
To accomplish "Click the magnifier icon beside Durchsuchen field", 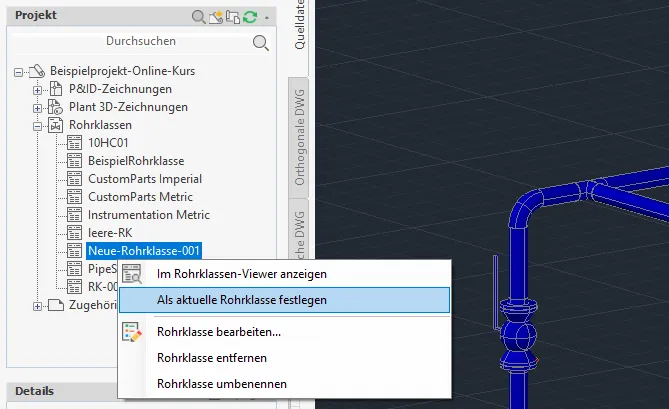I will tap(261, 43).
